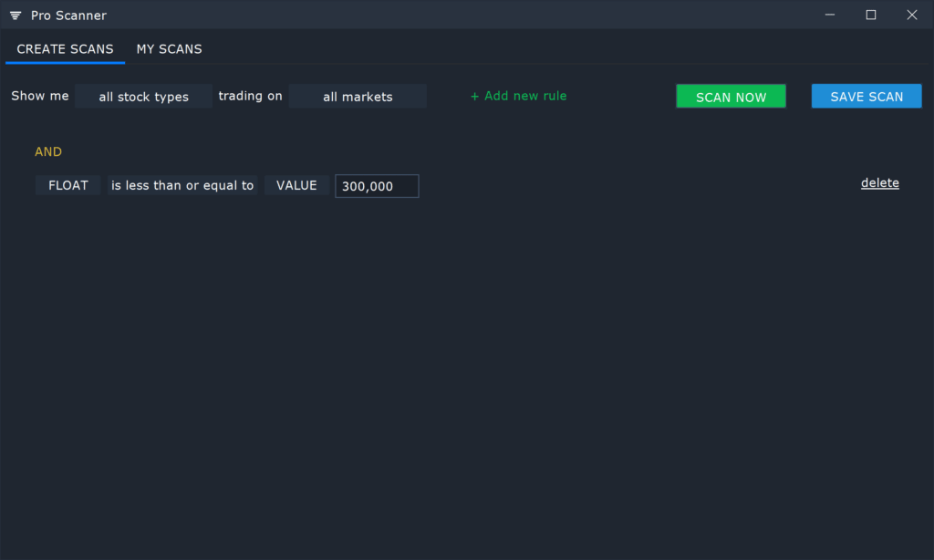The height and width of the screenshot is (560, 934).
Task: Click the "trading on" label
Action: click(x=250, y=95)
